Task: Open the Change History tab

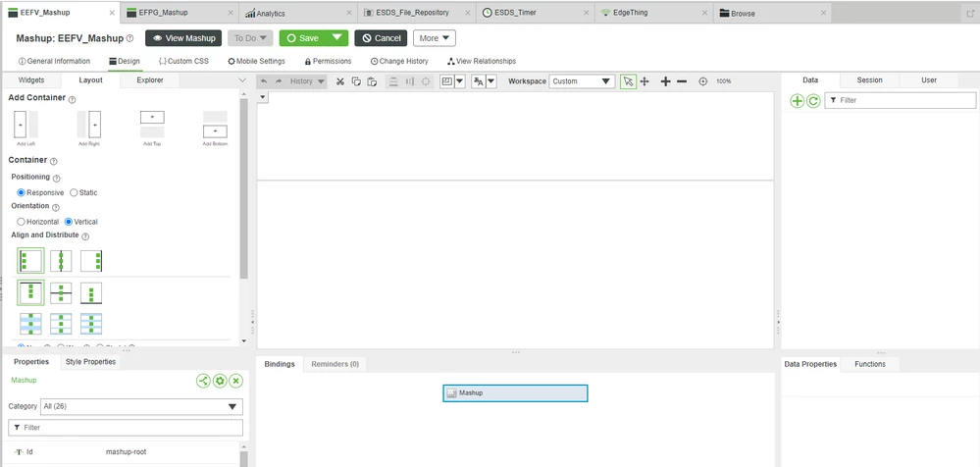Action: (399, 61)
